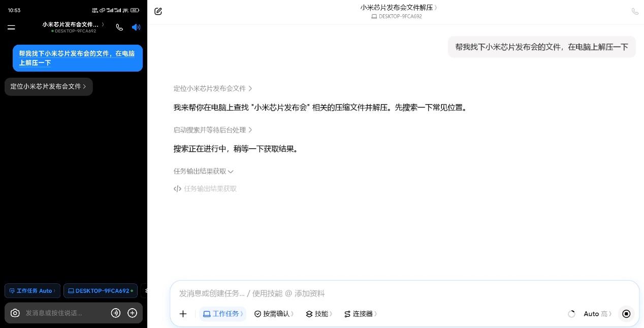
Task: Expand conversation title in phone panel header
Action: 74,24
